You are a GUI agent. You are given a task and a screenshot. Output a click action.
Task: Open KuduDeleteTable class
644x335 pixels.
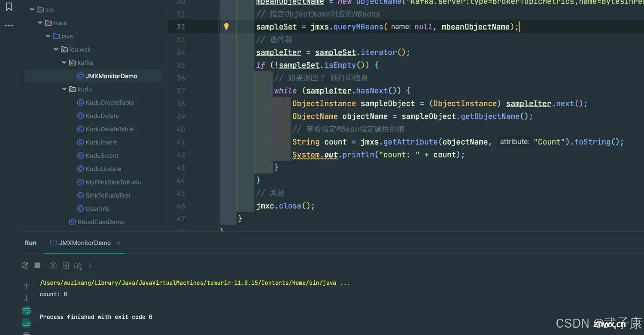pos(109,129)
